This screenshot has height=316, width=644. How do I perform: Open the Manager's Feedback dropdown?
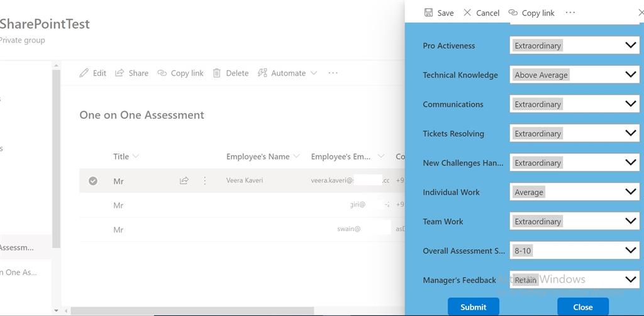click(x=575, y=280)
